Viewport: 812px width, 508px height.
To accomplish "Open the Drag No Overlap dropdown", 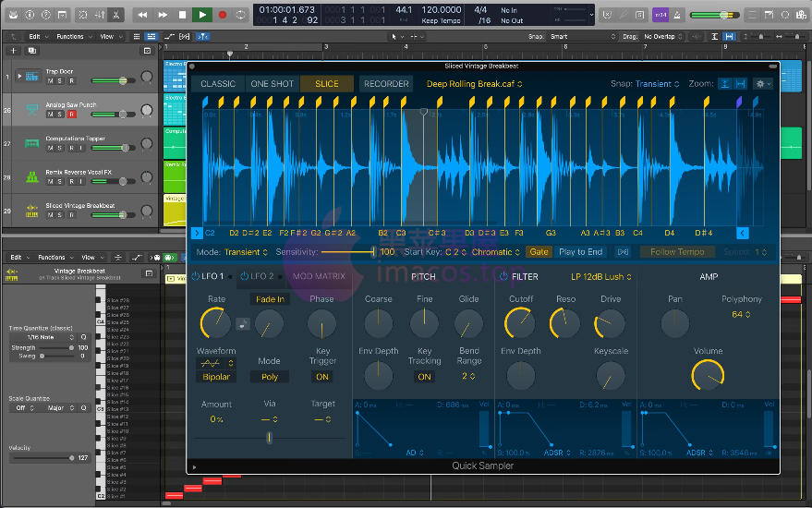I will click(x=663, y=37).
